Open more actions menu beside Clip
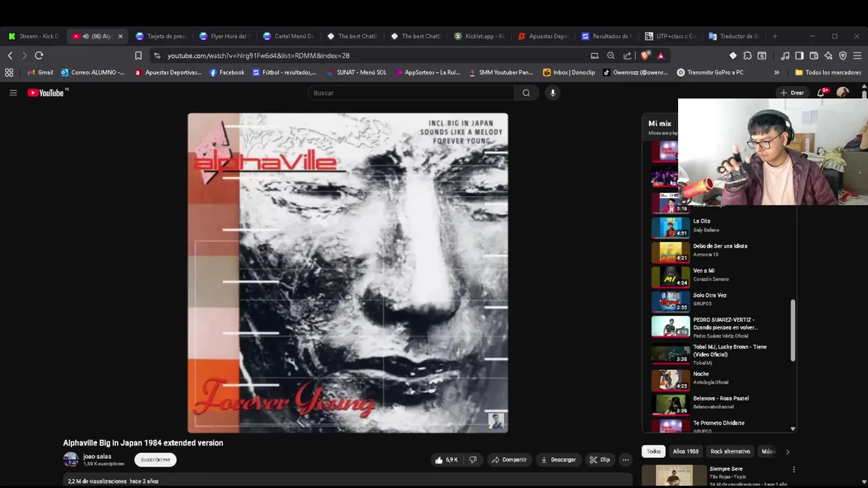 (x=626, y=460)
